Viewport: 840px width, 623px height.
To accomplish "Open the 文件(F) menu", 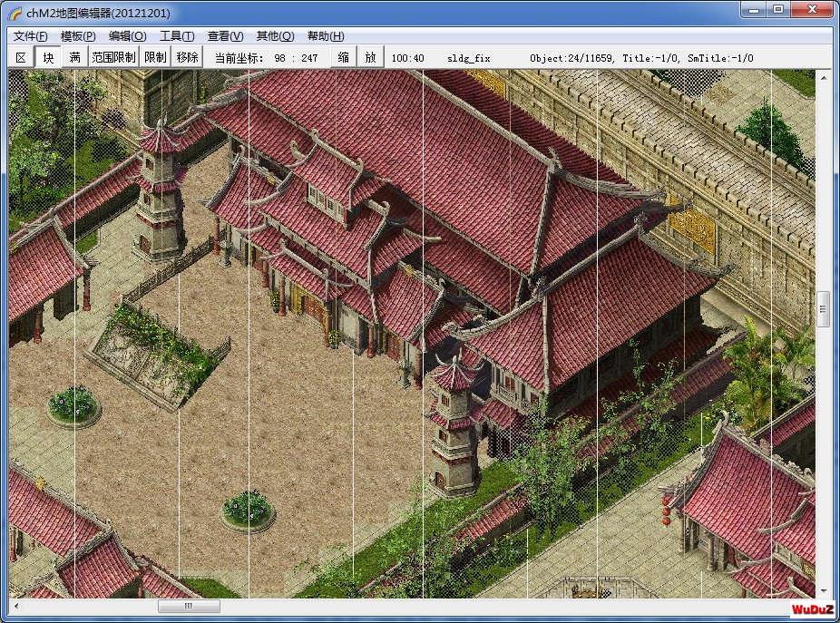I will click(31, 36).
